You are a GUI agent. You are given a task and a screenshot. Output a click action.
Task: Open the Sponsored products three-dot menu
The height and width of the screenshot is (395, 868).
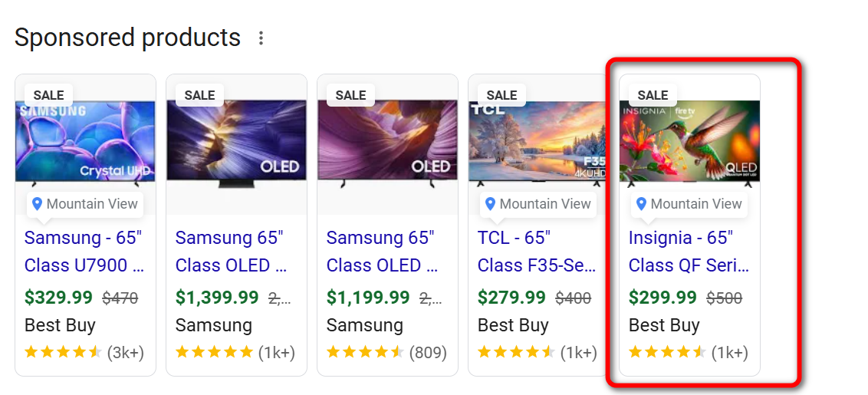pyautogui.click(x=261, y=38)
